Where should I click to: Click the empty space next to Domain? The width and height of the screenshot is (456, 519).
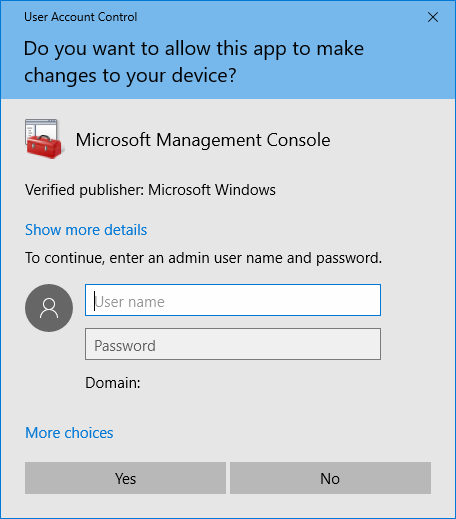tap(260, 383)
